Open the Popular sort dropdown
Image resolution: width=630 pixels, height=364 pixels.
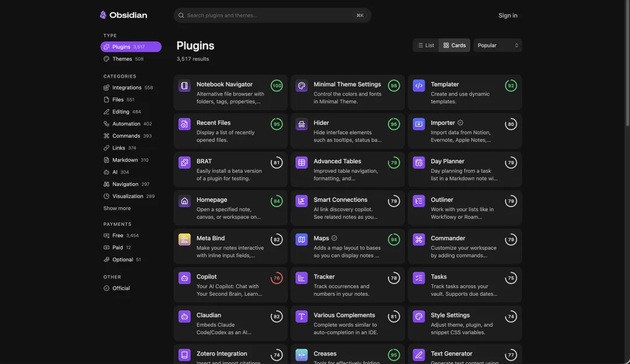(498, 45)
